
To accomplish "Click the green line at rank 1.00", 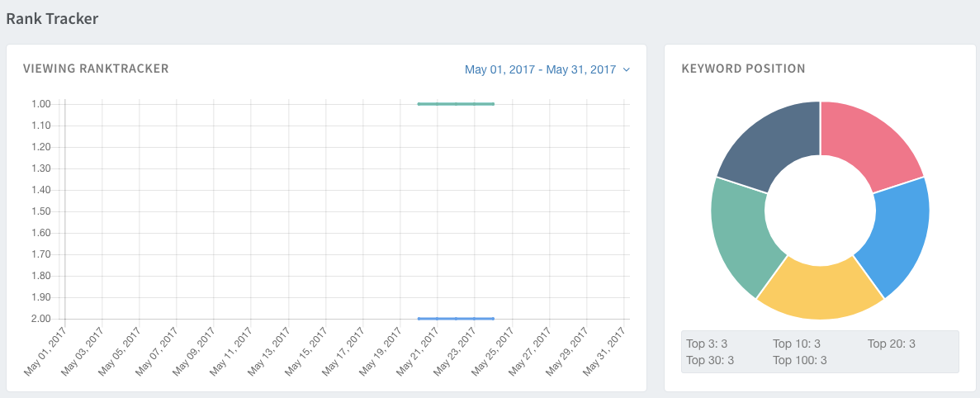I will tap(456, 104).
